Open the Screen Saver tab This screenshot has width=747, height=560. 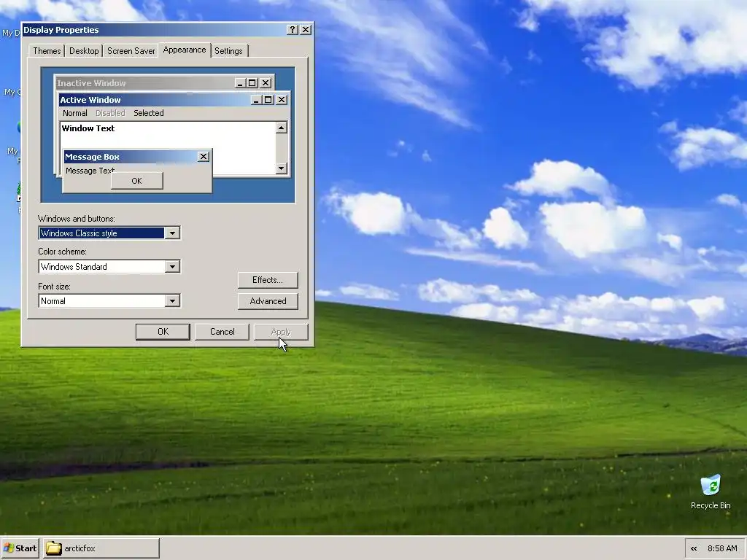tap(131, 51)
